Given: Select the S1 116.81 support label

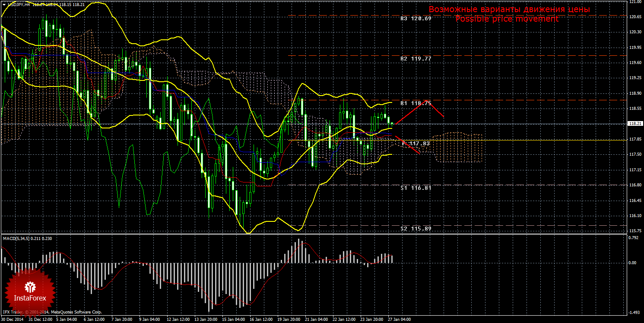Looking at the screenshot, I should 416,188.
